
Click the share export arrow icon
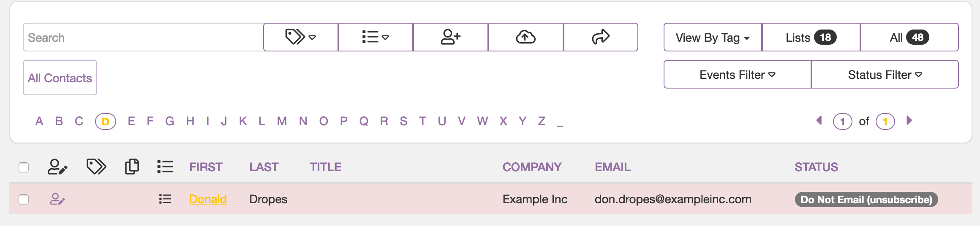click(601, 37)
